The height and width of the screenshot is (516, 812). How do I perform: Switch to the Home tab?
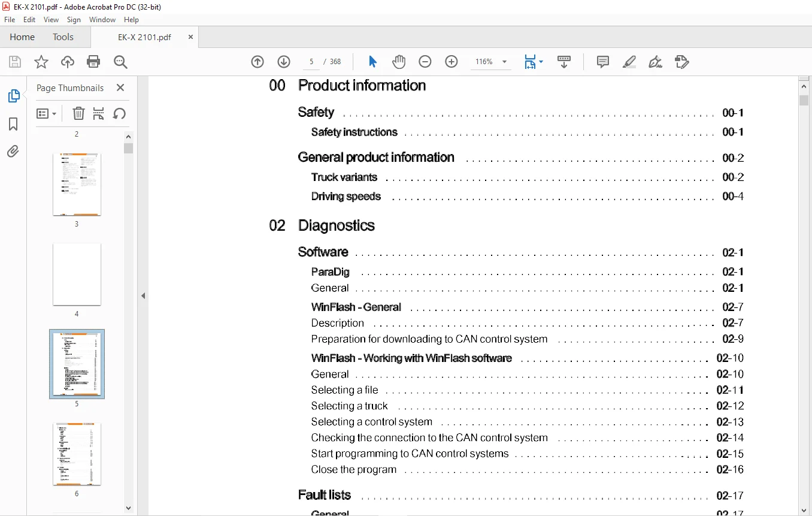[22, 37]
